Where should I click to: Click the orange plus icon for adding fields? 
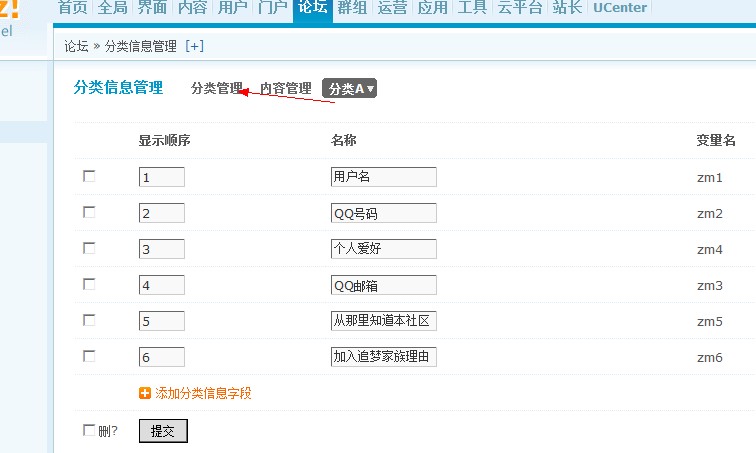click(x=145, y=393)
